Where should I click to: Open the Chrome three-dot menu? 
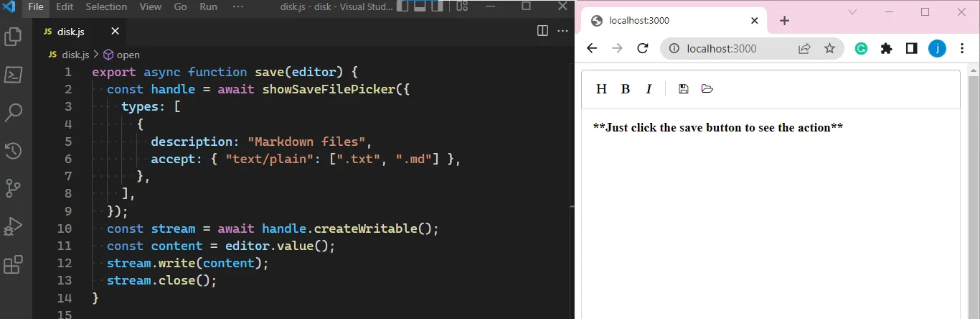(963, 48)
